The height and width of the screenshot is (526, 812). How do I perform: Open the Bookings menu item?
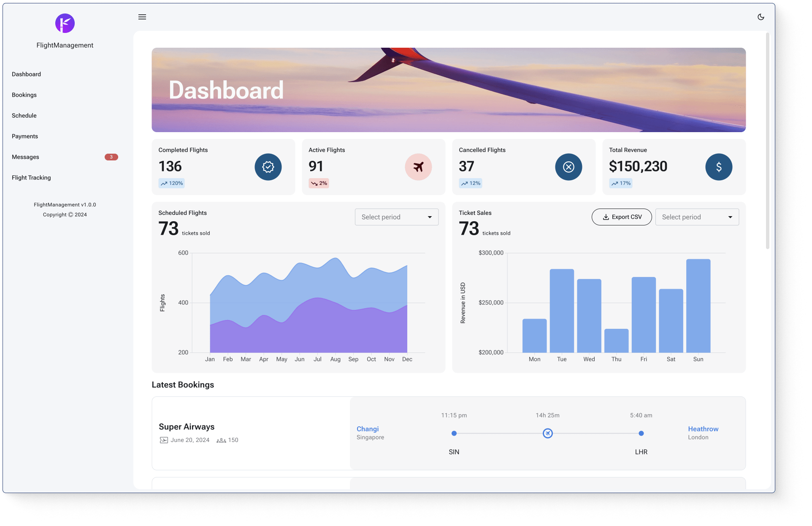coord(24,95)
